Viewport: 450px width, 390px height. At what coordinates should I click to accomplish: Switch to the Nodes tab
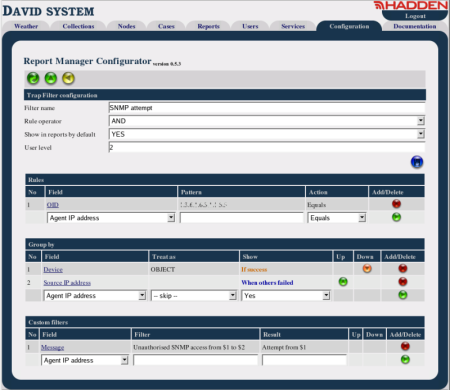tap(126, 26)
